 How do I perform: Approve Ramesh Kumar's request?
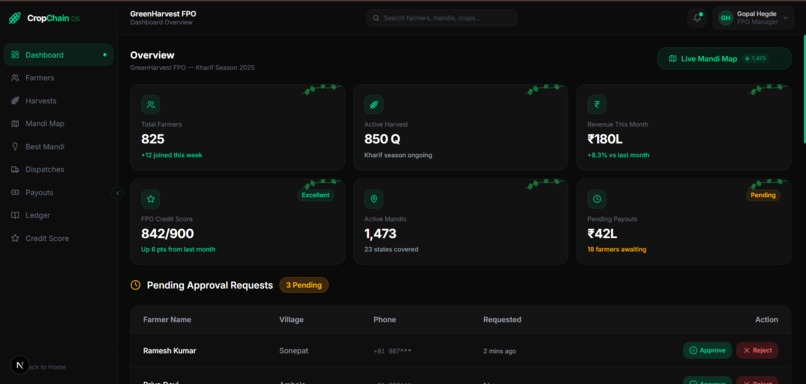pos(707,351)
